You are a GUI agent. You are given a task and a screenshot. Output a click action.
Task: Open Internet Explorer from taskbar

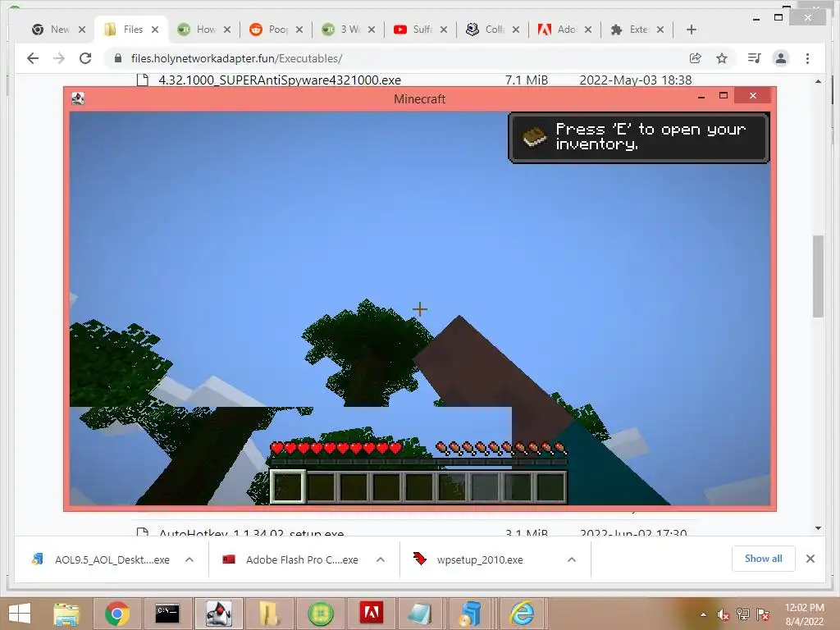[522, 614]
